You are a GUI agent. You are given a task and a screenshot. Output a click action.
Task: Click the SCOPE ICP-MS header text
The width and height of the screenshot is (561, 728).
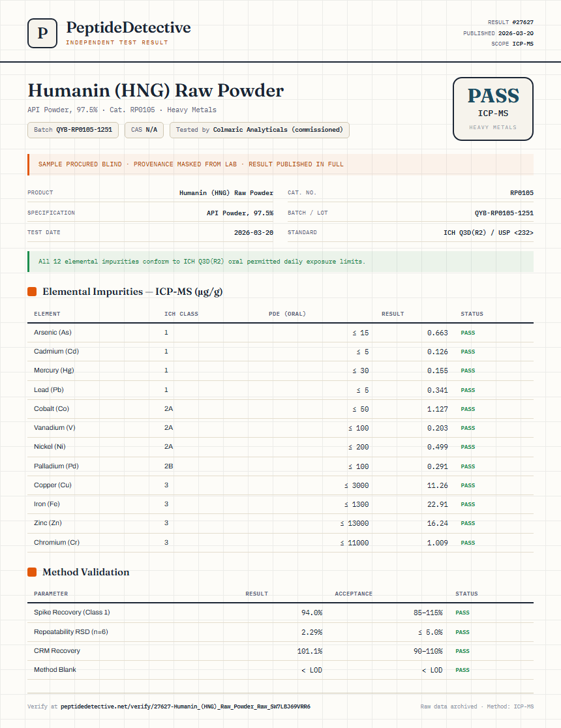512,44
